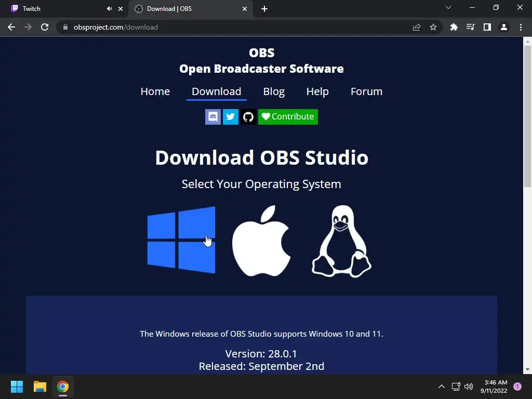Open the OBS Discord server icon
Image resolution: width=532 pixels, height=399 pixels.
pos(213,117)
